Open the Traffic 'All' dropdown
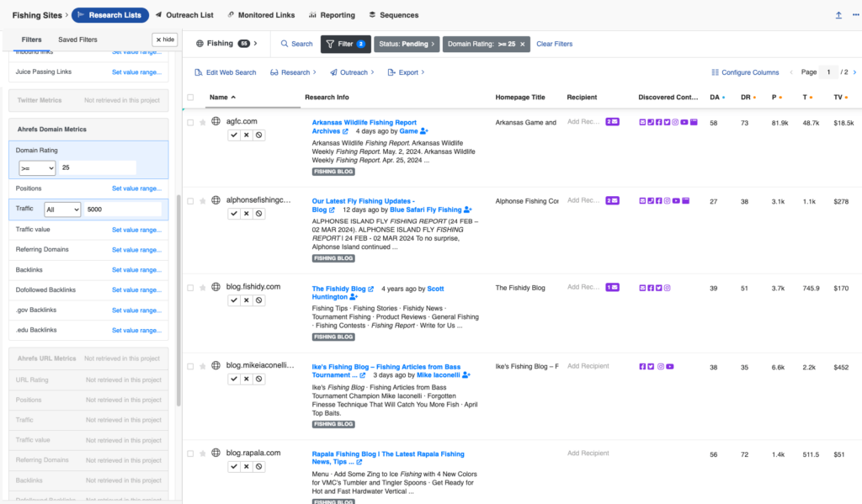 (62, 209)
